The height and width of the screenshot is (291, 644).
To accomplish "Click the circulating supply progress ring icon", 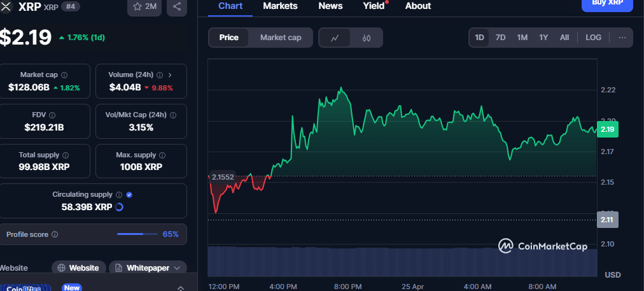I will 119,207.
